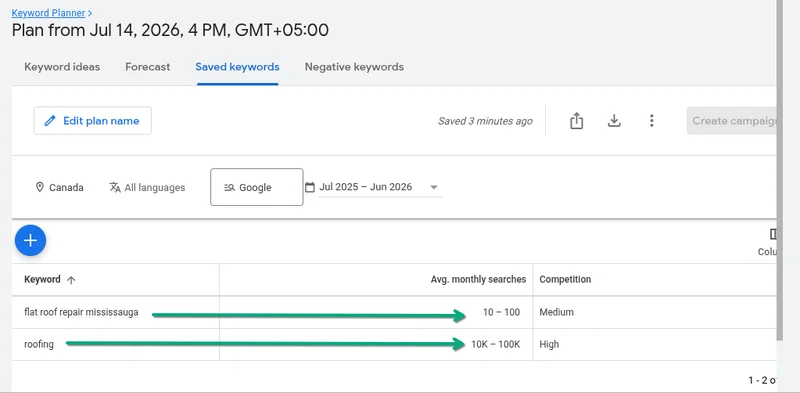Click the share plan icon
Image resolution: width=800 pixels, height=393 pixels.
[x=577, y=121]
